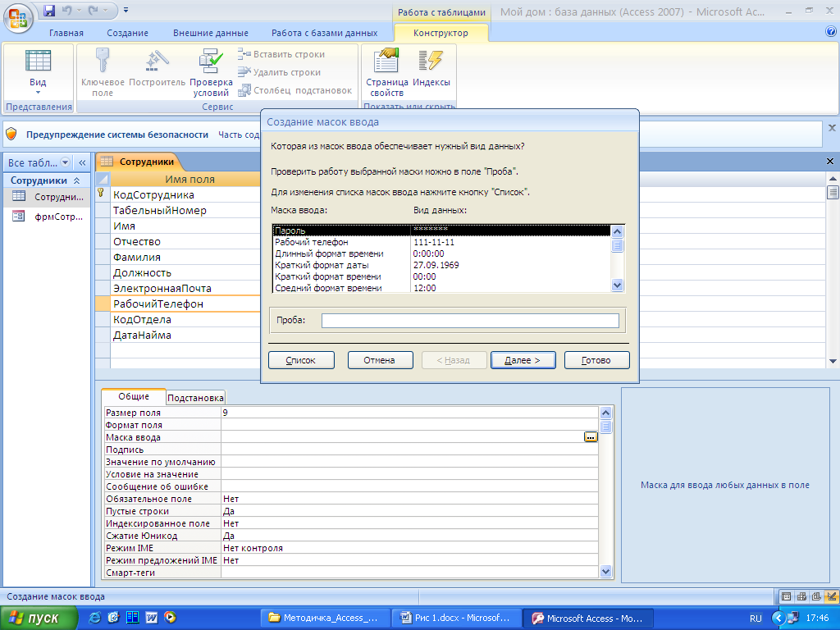Open the Вид view button
This screenshot has height=630, width=840.
38,73
